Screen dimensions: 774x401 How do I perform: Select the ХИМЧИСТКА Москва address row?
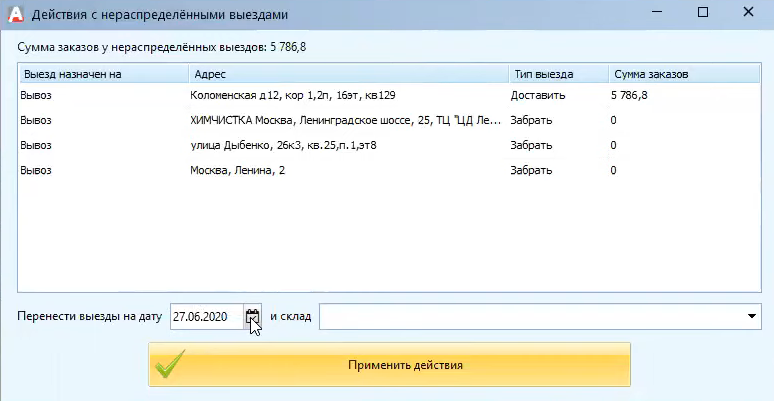[x=389, y=120]
